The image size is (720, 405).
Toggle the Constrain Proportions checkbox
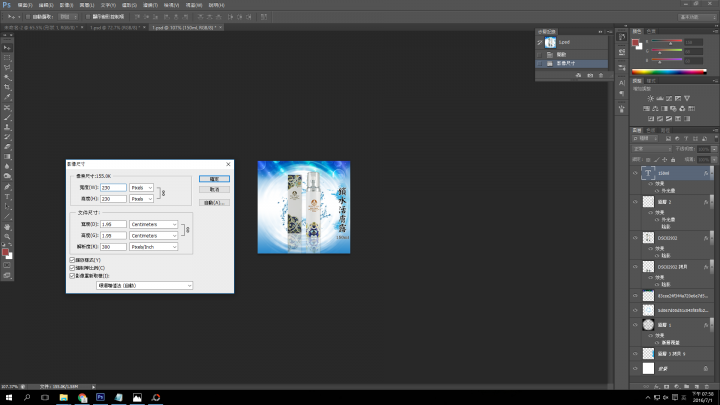tap(72, 268)
